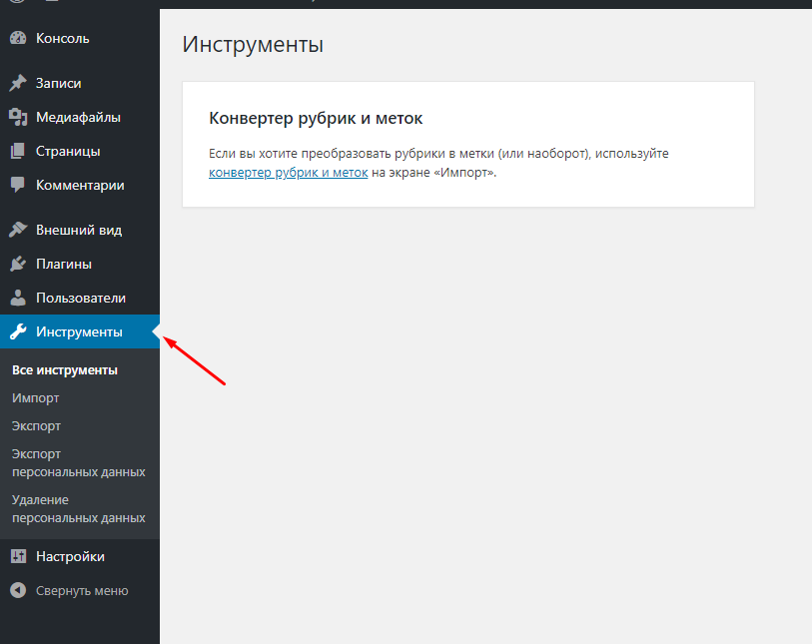812x644 pixels.
Task: Click the Posts pushpin icon
Action: tap(18, 84)
